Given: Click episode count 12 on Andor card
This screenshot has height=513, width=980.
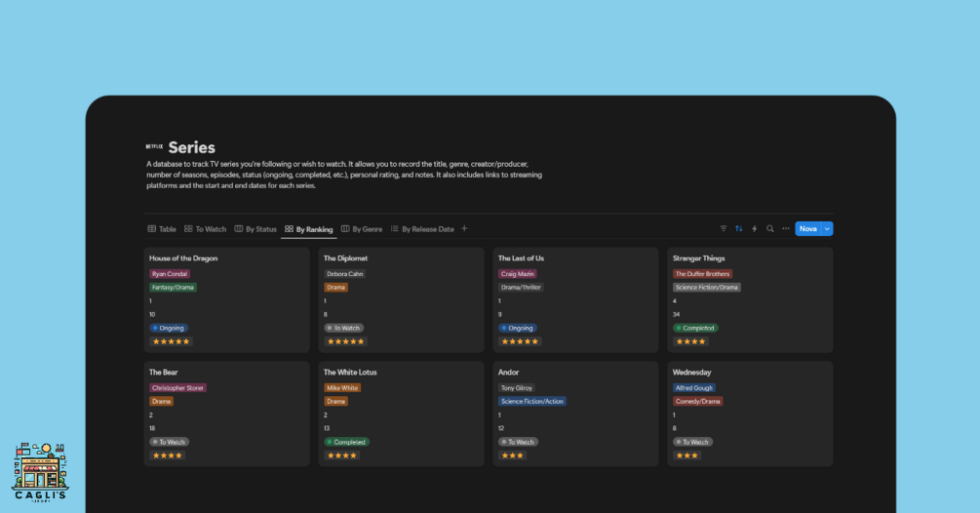Looking at the screenshot, I should point(500,428).
